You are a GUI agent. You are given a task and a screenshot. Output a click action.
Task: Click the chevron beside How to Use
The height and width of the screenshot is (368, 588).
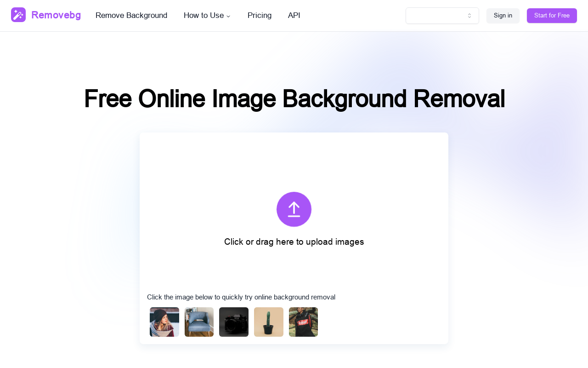coord(228,16)
